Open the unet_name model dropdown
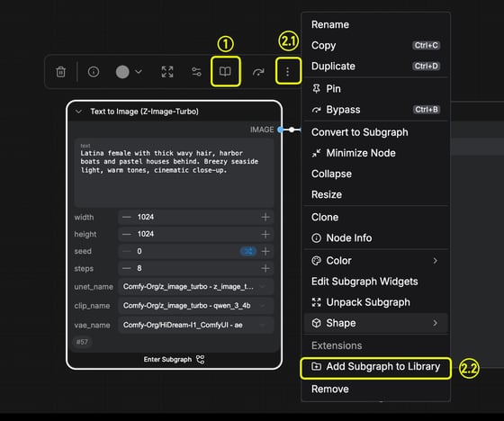504x421 pixels. [x=196, y=286]
